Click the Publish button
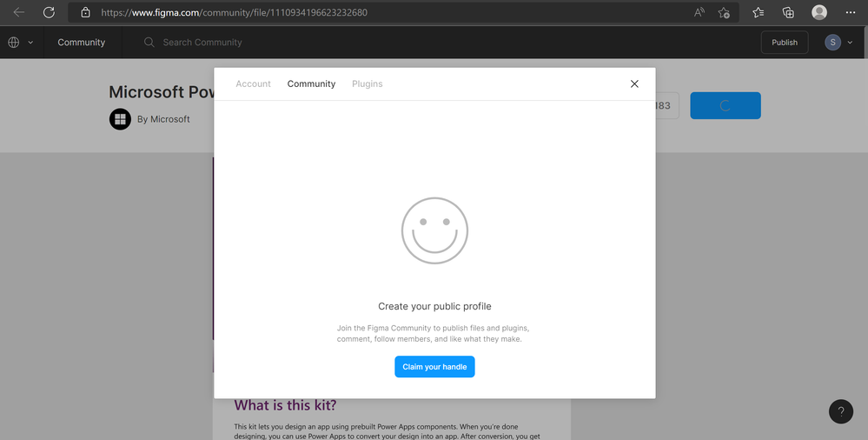 point(785,42)
